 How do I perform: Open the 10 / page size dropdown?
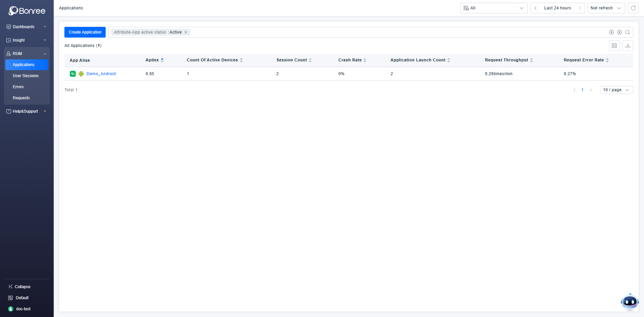(x=616, y=90)
